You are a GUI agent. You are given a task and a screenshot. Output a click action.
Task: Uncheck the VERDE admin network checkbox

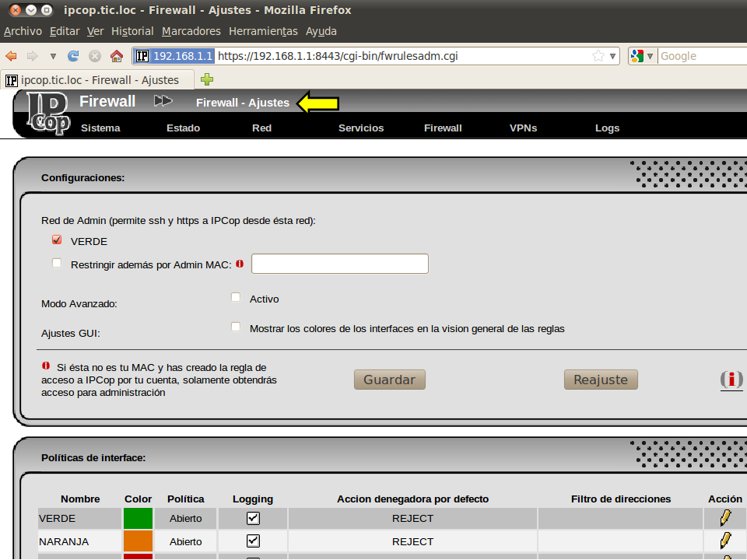click(x=57, y=240)
